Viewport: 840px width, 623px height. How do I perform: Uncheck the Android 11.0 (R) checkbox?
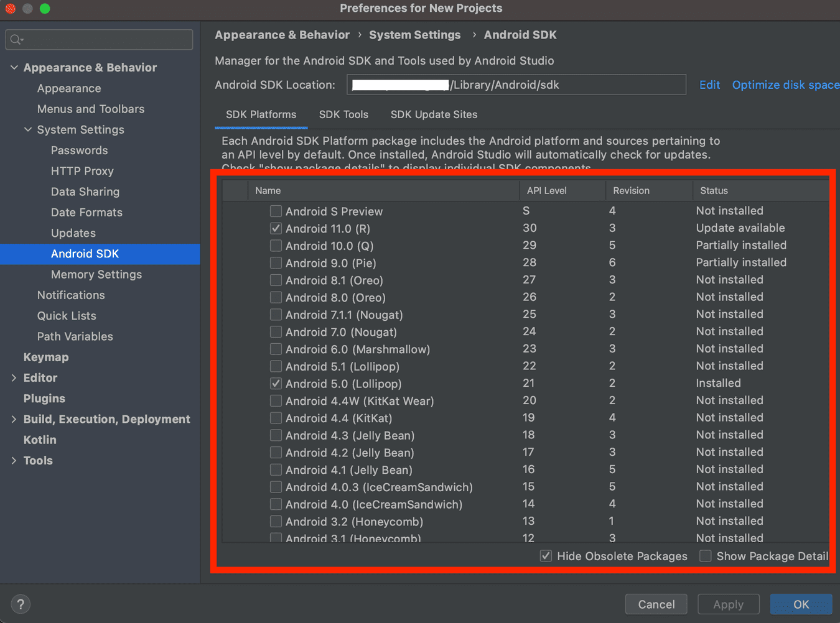point(276,229)
